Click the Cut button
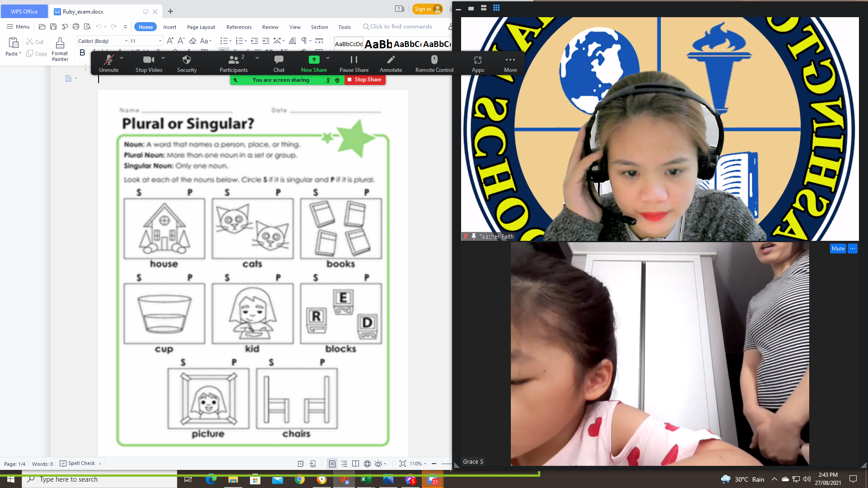The width and height of the screenshot is (868, 488). tap(35, 42)
